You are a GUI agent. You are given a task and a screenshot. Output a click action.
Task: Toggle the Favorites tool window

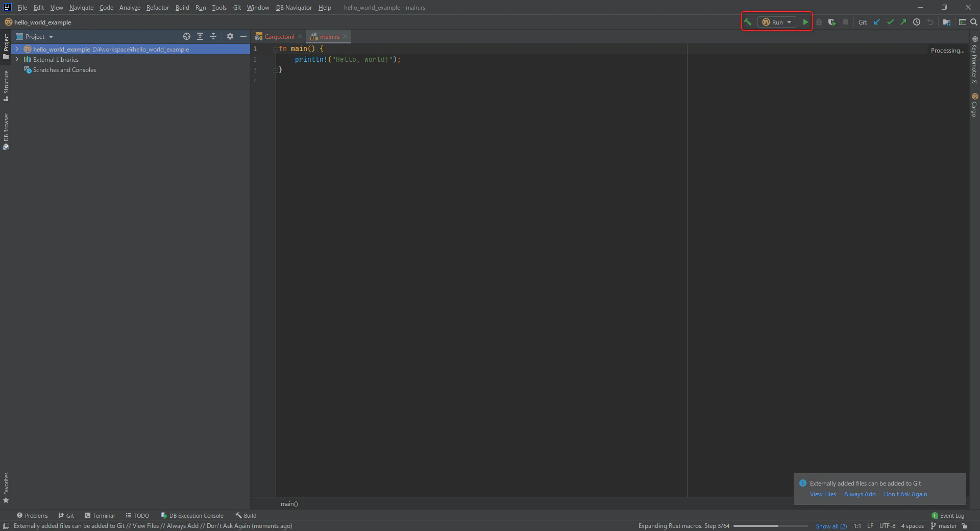tap(6, 488)
